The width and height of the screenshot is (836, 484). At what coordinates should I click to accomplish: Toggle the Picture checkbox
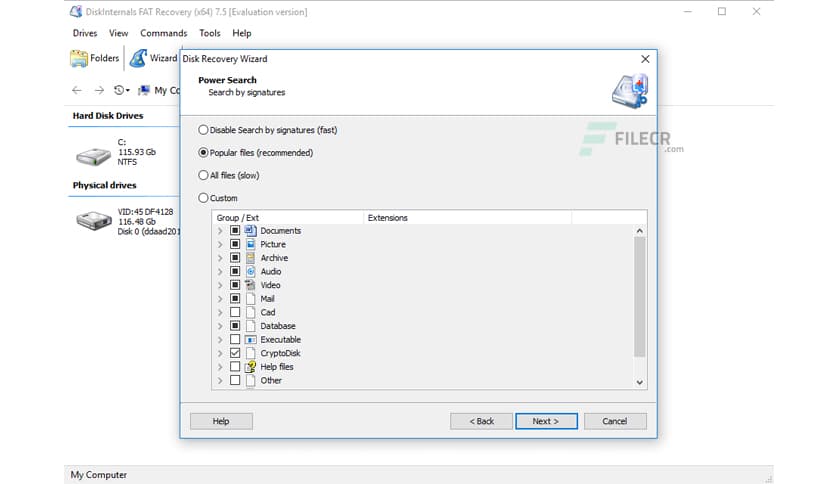pos(235,244)
